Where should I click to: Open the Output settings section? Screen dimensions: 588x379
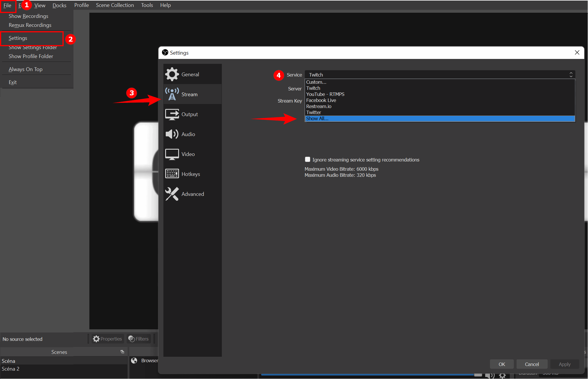pos(192,114)
